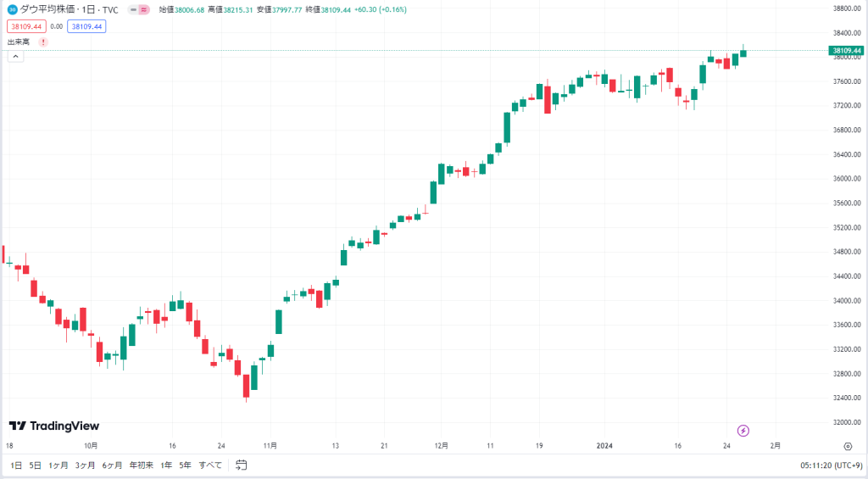The width and height of the screenshot is (868, 479).
Task: Click the Dow symbol logo icon
Action: (12, 9)
